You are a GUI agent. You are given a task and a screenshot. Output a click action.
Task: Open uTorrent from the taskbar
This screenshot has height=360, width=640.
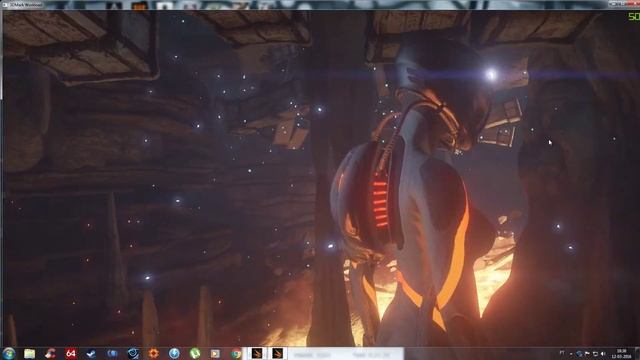pyautogui.click(x=195, y=353)
